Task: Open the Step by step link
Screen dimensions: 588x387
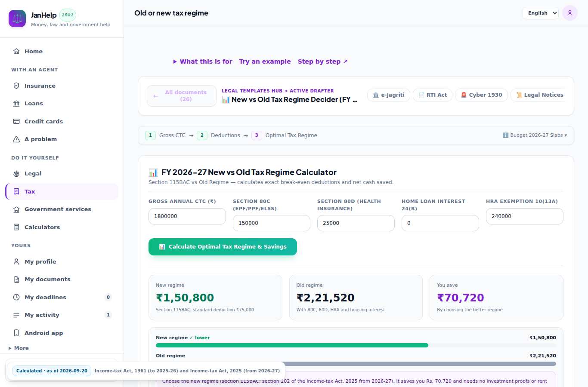Action: (x=323, y=61)
